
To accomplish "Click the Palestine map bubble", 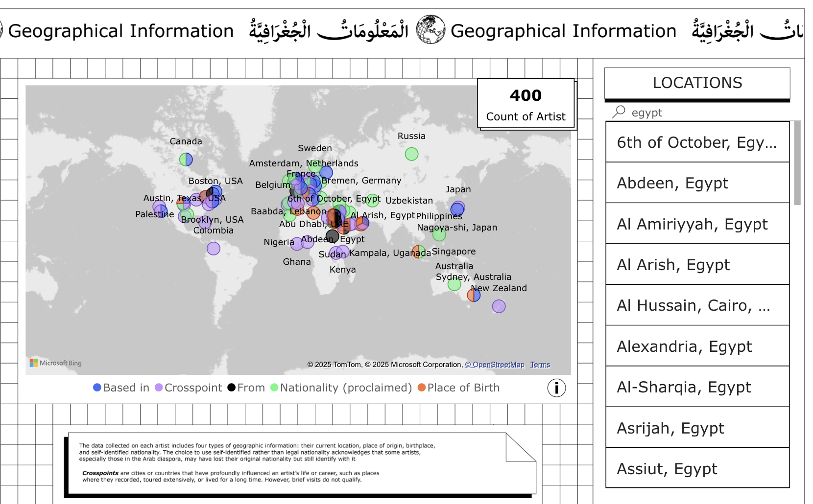I will point(161,211).
